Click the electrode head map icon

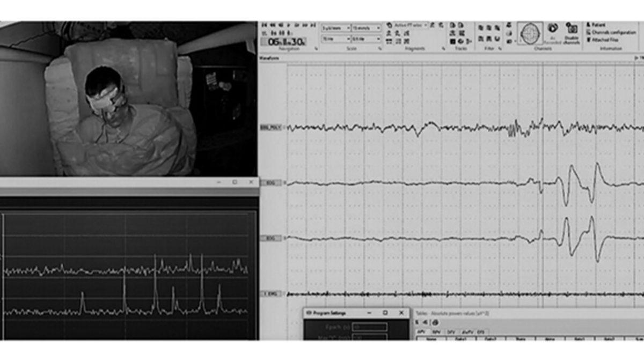530,32
